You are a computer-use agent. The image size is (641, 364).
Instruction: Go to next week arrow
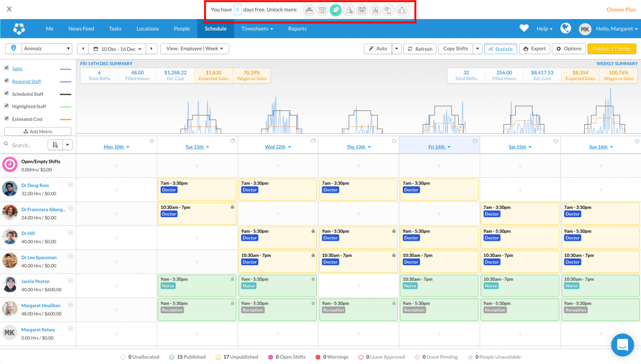pos(152,49)
